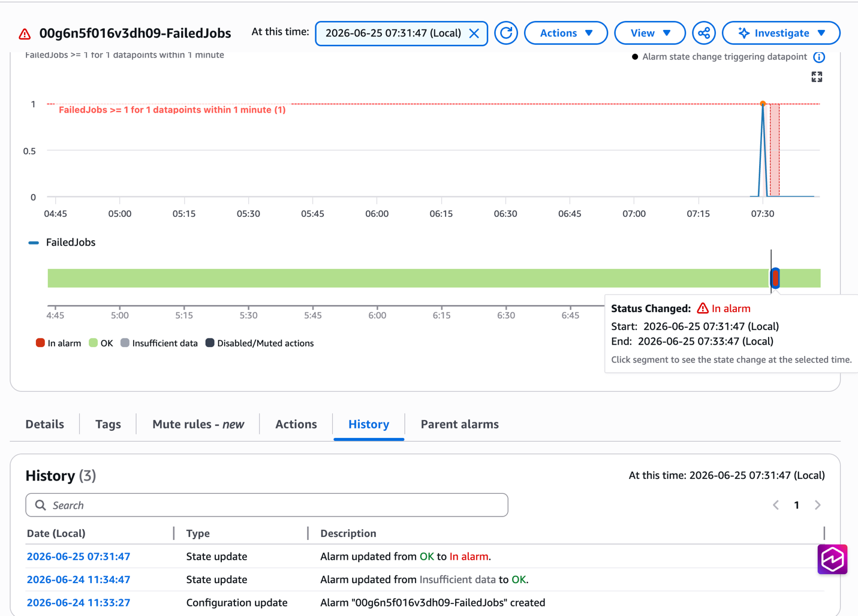Image resolution: width=858 pixels, height=616 pixels.
Task: Enlarge the graph with the fullscreen icon
Action: click(x=817, y=77)
